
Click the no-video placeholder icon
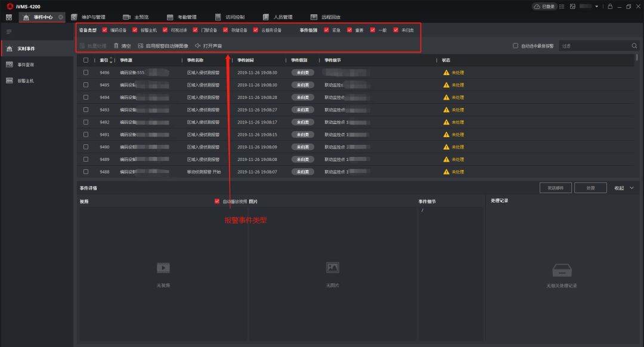163,268
